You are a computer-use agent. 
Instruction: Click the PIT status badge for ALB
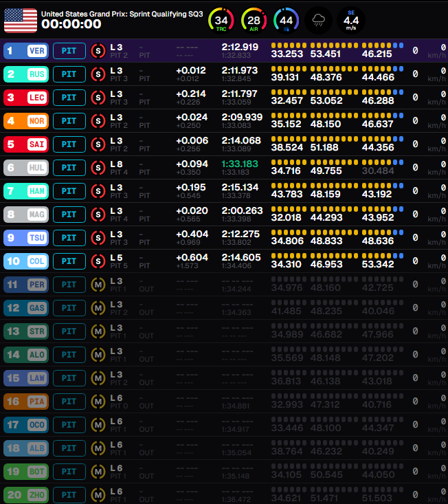tap(69, 448)
